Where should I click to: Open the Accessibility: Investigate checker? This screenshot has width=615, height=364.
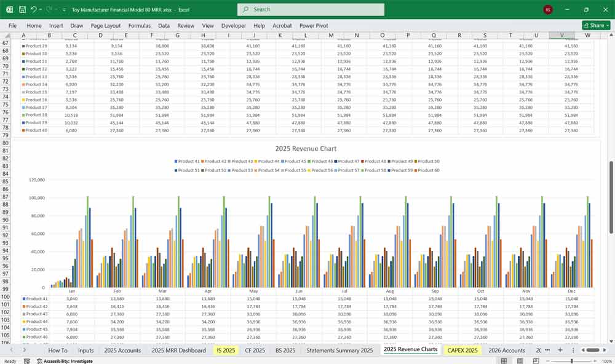pyautogui.click(x=65, y=361)
